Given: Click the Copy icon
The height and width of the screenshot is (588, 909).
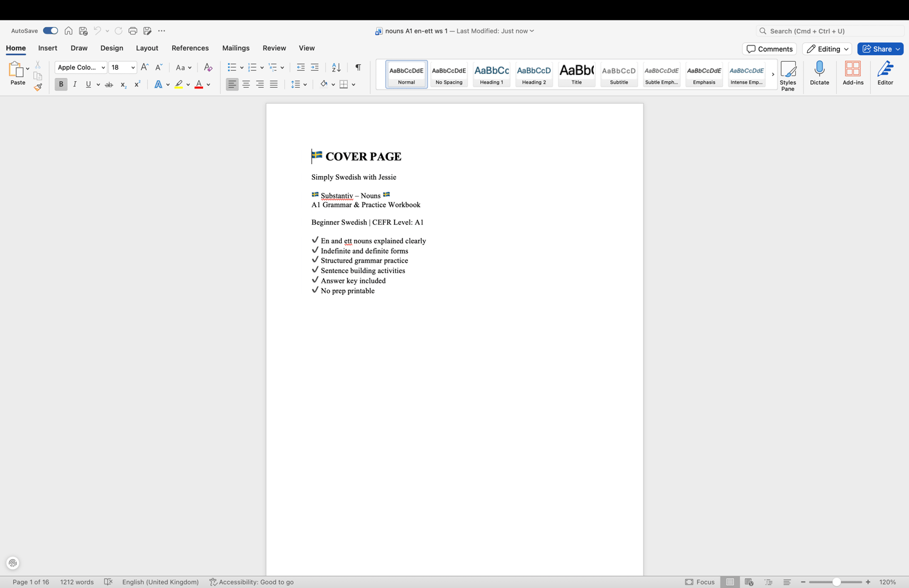Looking at the screenshot, I should (x=38, y=76).
